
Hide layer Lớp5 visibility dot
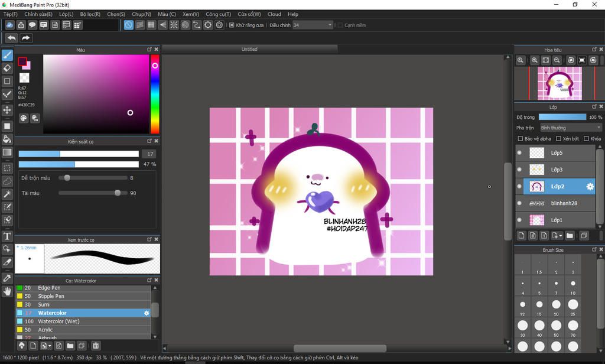[520, 153]
